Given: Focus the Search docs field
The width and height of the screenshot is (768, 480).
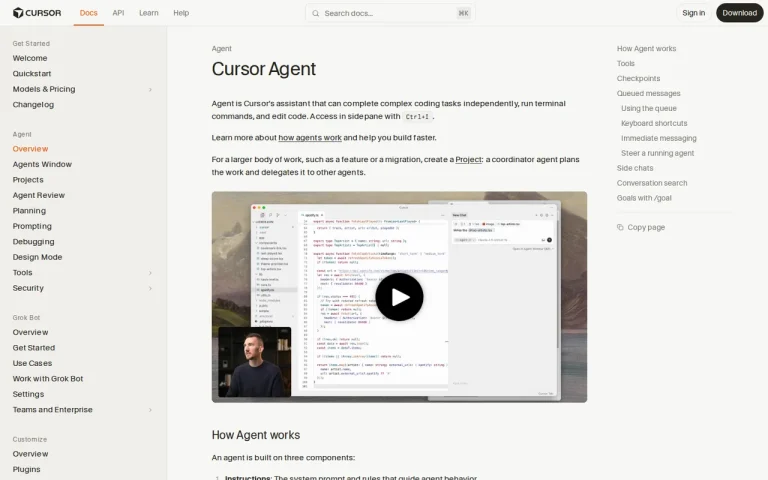Looking at the screenshot, I should (390, 13).
